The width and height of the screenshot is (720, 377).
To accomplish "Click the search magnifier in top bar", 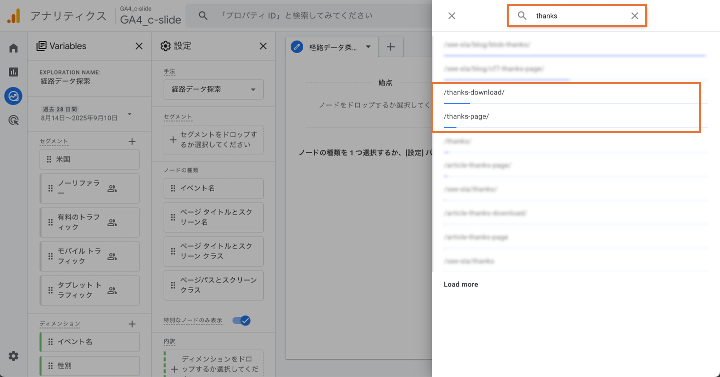I will pyautogui.click(x=202, y=16).
